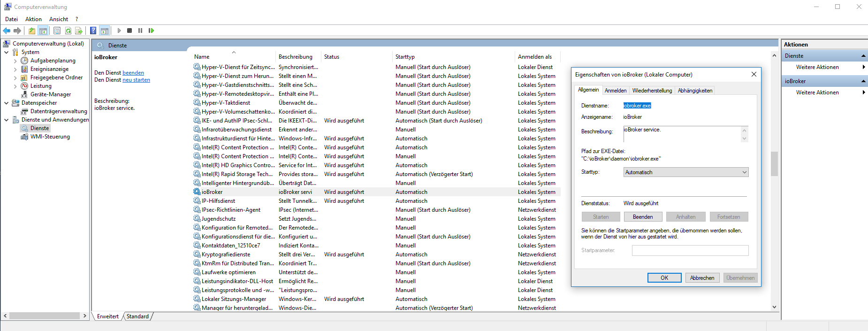Viewport: 868px width, 331px height.
Task: Sort by the Name column header
Action: coord(234,57)
